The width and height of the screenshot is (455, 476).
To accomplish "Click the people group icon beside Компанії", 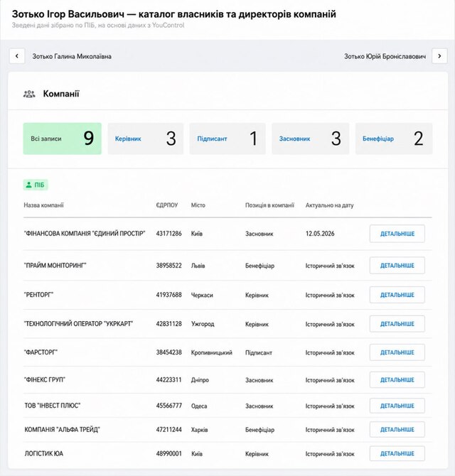I will point(29,94).
